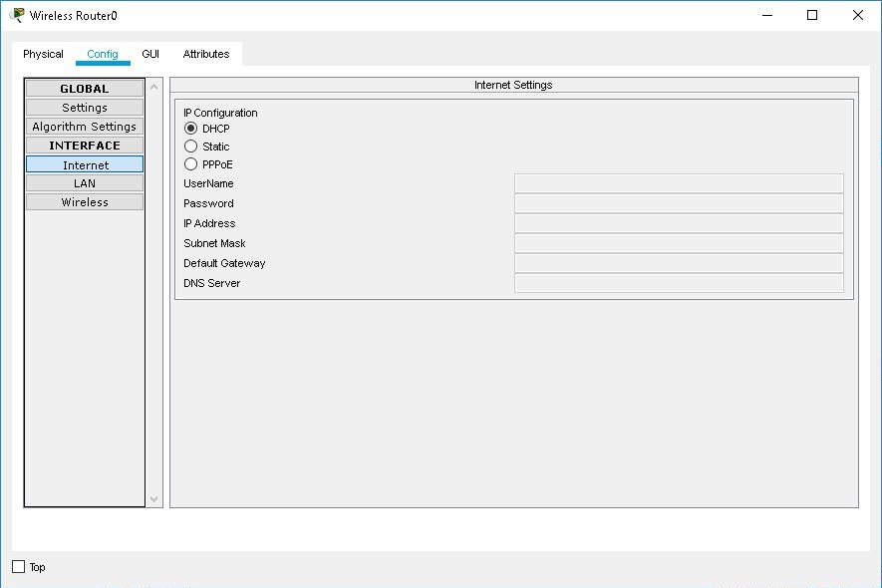View the Attributes tab
The image size is (882, 588).
pos(205,54)
